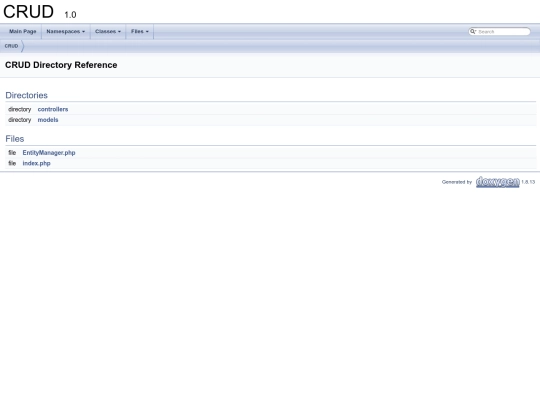Click the Generated by footer text

457,182
